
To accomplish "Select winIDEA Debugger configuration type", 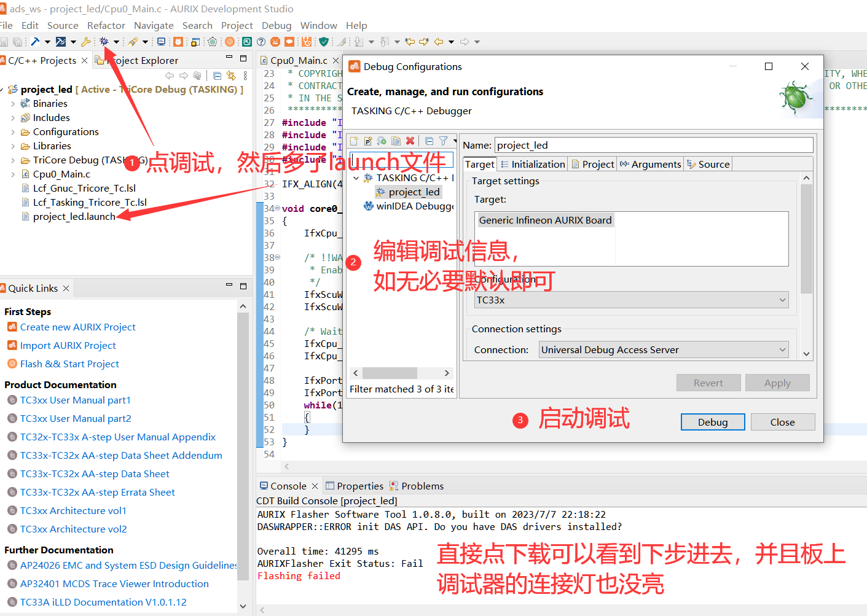I will [409, 206].
